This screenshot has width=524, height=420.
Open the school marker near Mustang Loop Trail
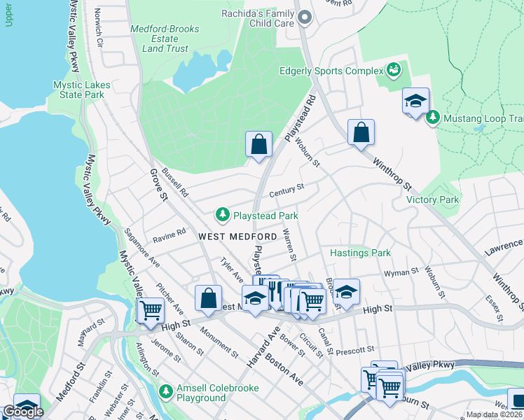click(415, 102)
